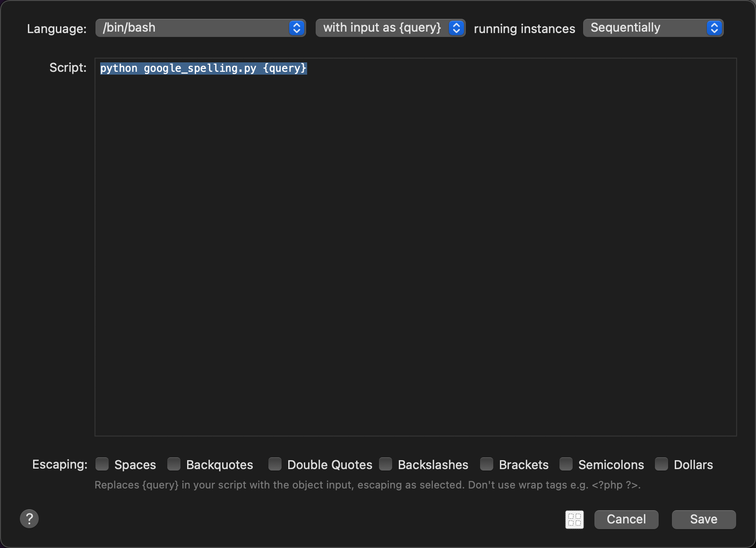
Task: Expand the 'with input as {query}' dropdown
Action: tap(383, 28)
